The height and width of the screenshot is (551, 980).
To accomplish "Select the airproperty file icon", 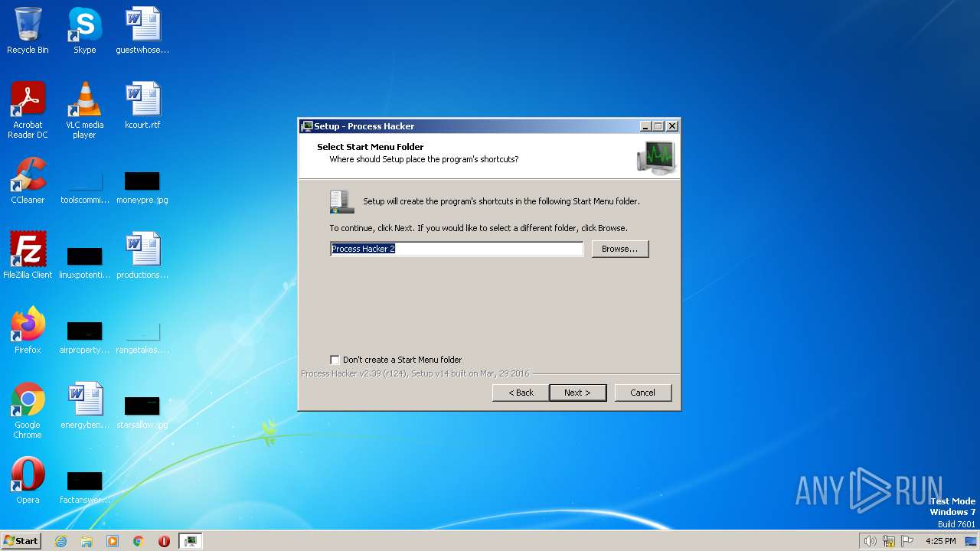I will coord(84,337).
